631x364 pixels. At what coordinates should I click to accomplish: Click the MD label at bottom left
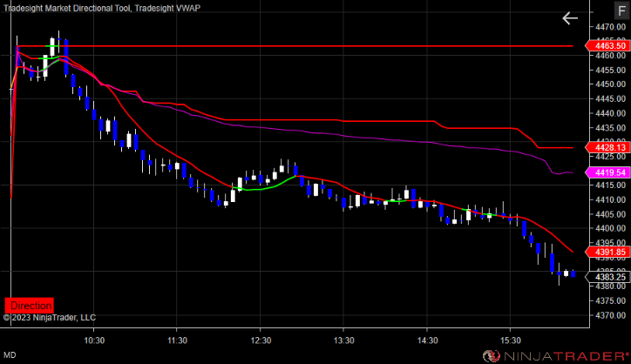coord(10,355)
